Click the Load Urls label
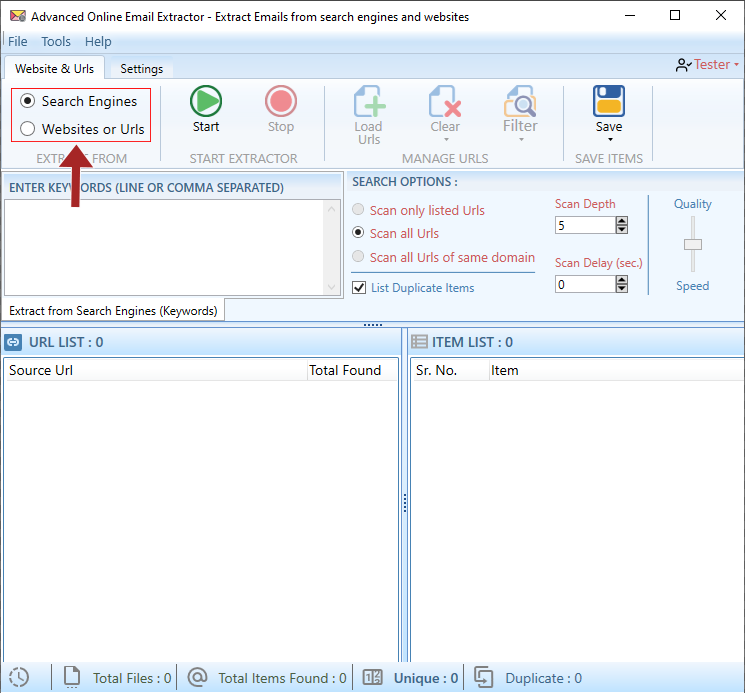This screenshot has width=745, height=693. coord(369,133)
